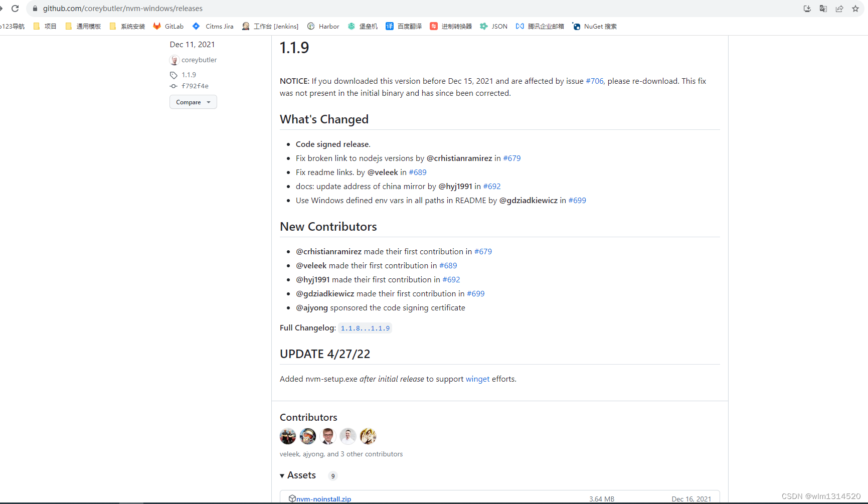View full changelog 1.1.8...1.1.9

click(365, 328)
